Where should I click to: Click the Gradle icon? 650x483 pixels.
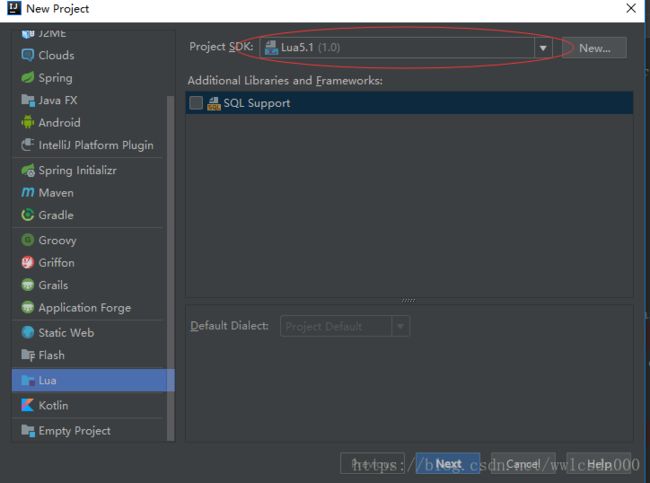28,215
